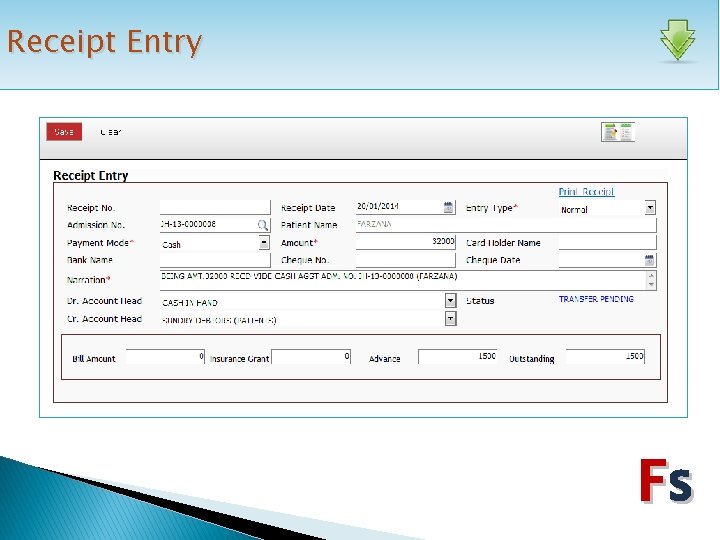Click the FS logo

(x=667, y=480)
